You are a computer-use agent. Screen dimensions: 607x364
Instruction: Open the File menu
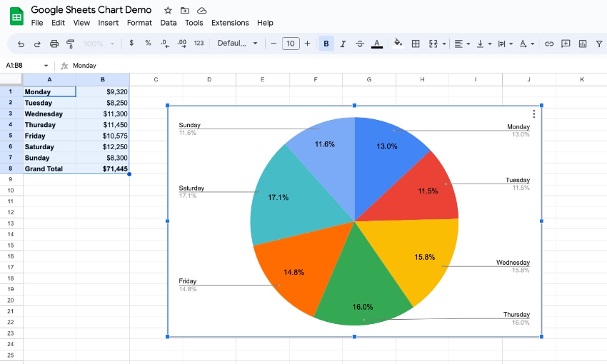[x=37, y=23]
